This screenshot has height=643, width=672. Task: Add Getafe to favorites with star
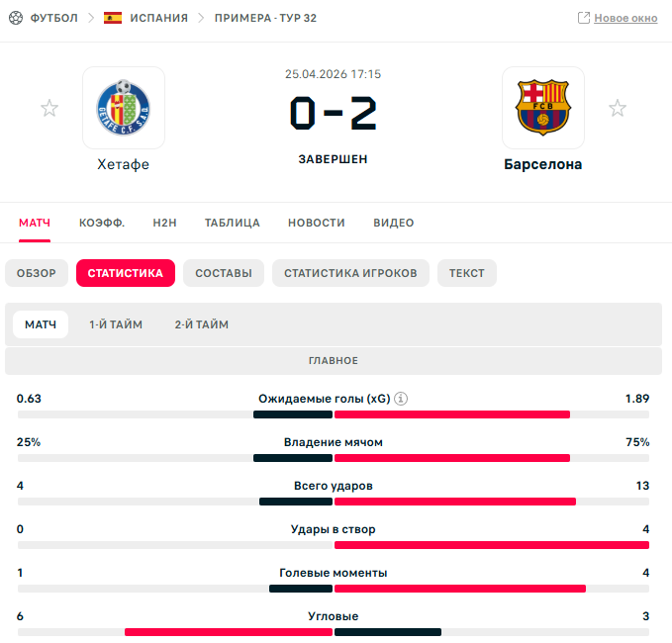click(x=49, y=108)
